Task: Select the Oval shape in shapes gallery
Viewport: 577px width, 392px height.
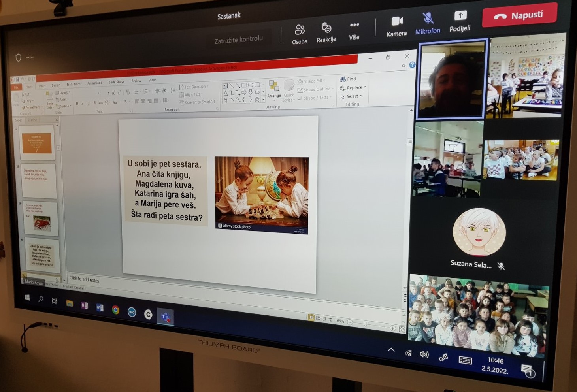Action: pyautogui.click(x=251, y=85)
